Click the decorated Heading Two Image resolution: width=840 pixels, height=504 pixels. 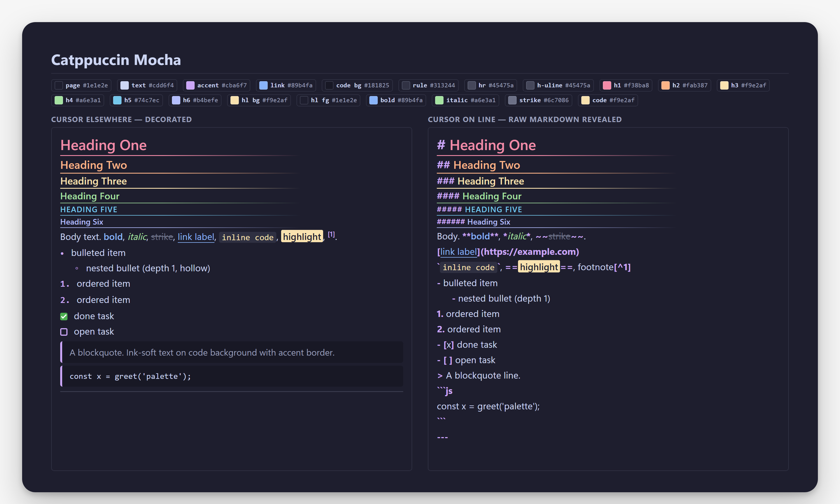click(94, 165)
